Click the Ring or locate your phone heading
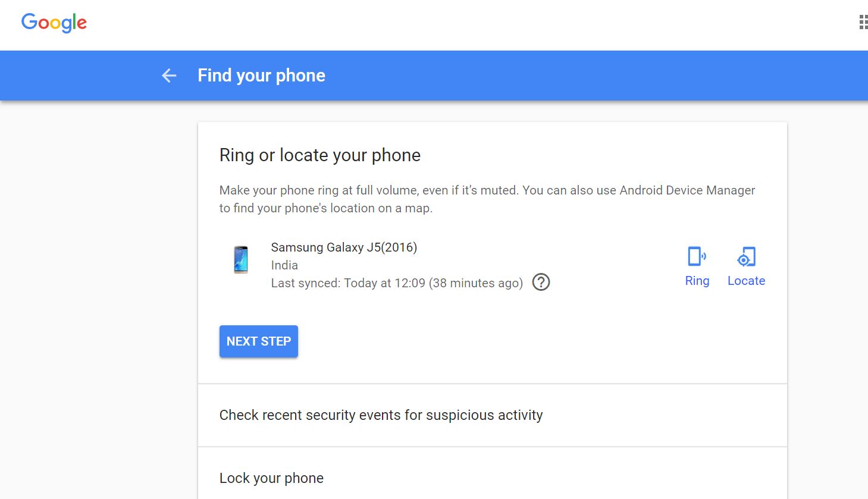 pyautogui.click(x=319, y=155)
